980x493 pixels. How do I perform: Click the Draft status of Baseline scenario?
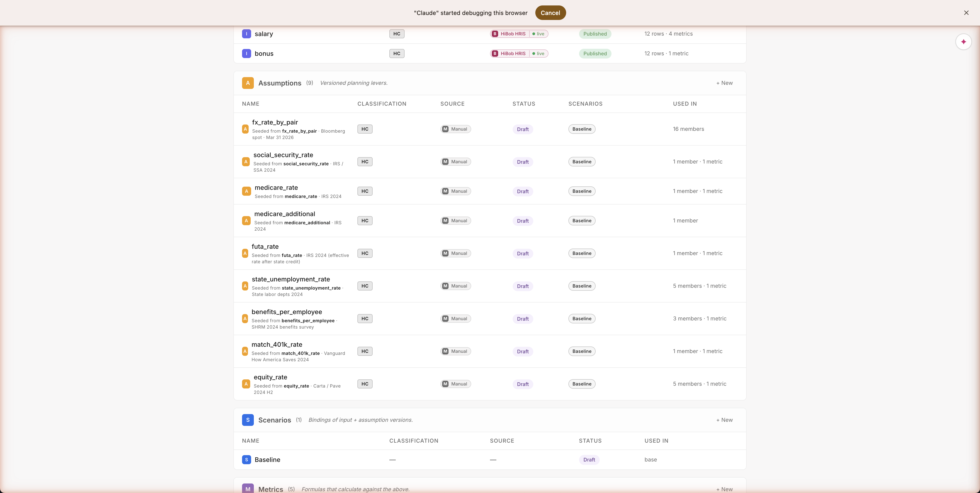click(589, 460)
